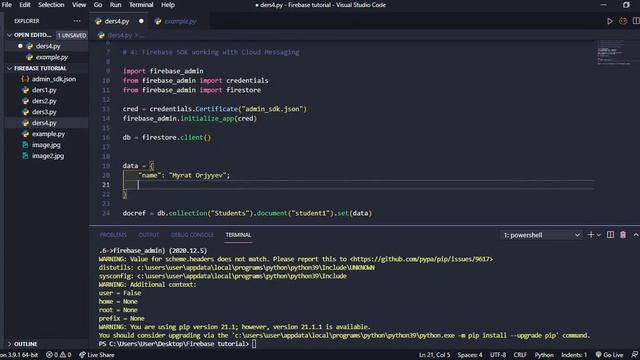Viewport: 640px width, 360px height.
Task: Place cursor at the terminal prompt
Action: pyautogui.click(x=254, y=344)
